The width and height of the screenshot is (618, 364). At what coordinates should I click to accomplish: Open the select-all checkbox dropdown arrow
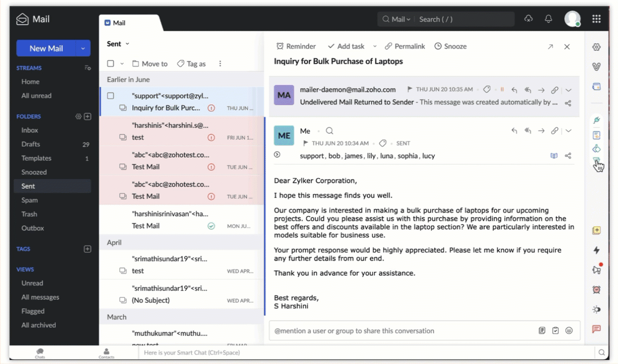pos(122,63)
